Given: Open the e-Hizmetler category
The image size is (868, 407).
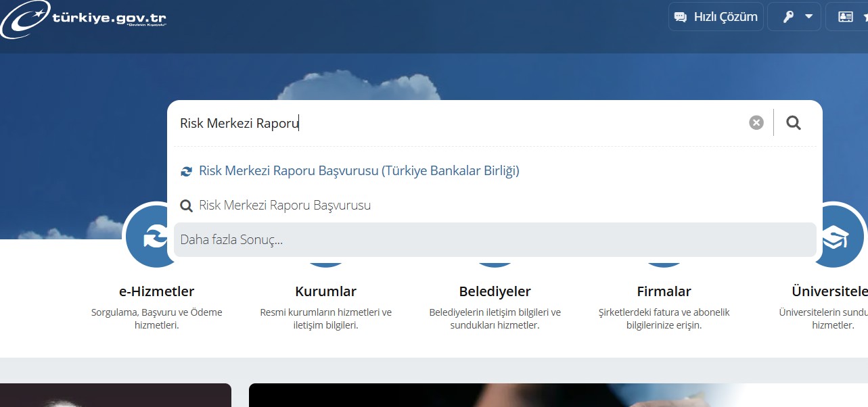Looking at the screenshot, I should tap(156, 291).
